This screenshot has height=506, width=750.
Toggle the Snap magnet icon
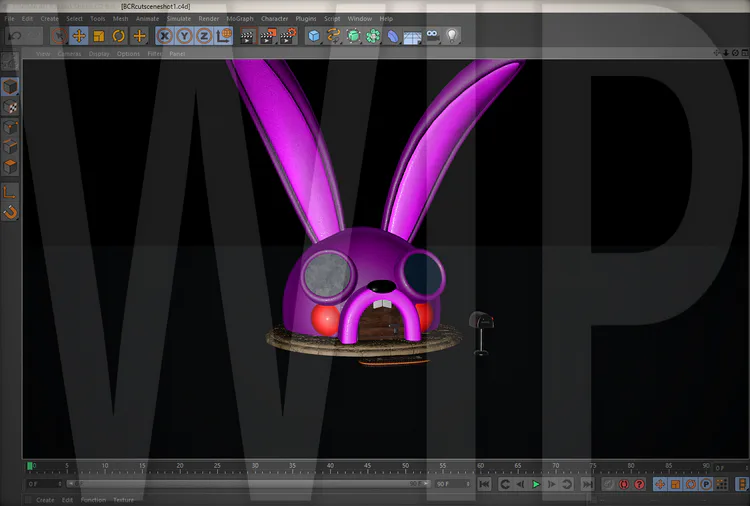click(x=10, y=212)
